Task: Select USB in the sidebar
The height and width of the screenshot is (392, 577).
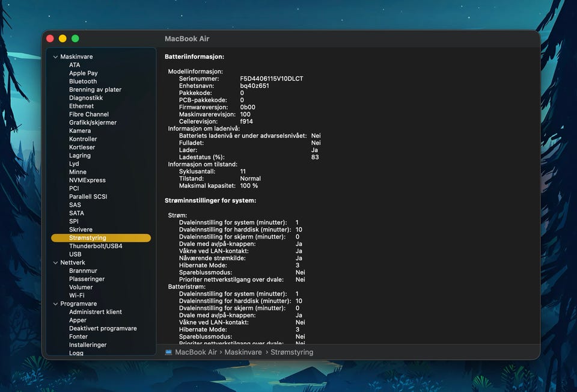Action: tap(75, 254)
